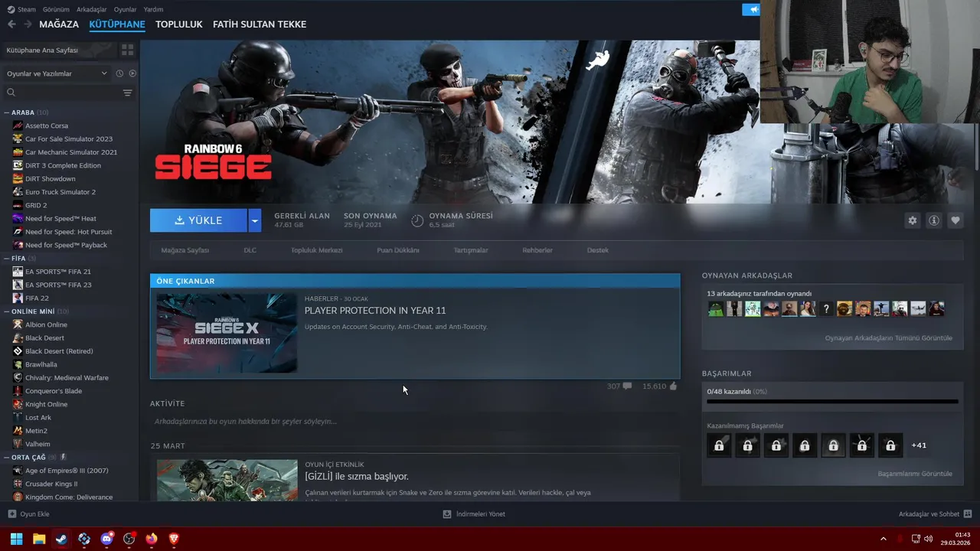Image resolution: width=980 pixels, height=551 pixels.
Task: Open File Explorer in taskbar
Action: pos(39,539)
